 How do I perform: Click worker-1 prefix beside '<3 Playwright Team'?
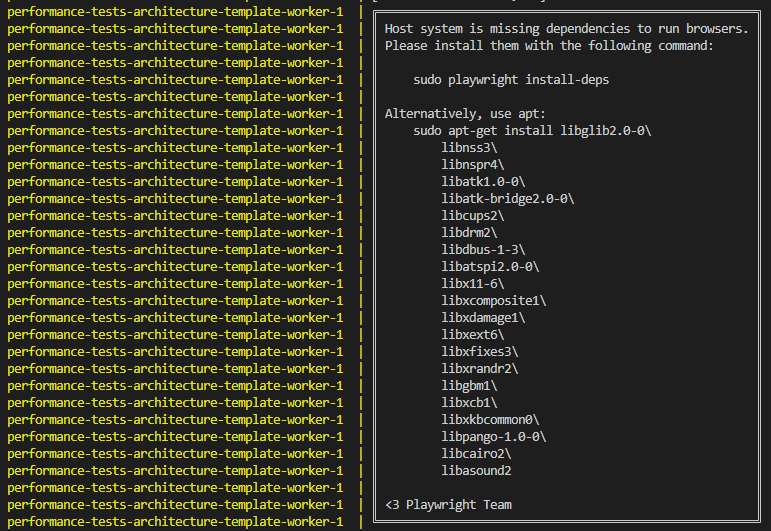[x=175, y=504]
